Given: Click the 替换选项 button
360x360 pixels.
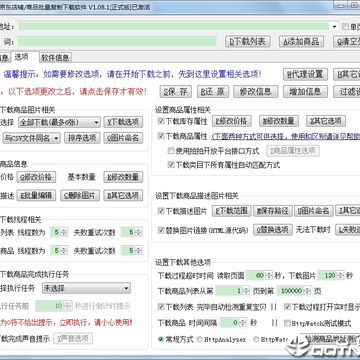Looking at the screenshot, I should pos(273,230).
